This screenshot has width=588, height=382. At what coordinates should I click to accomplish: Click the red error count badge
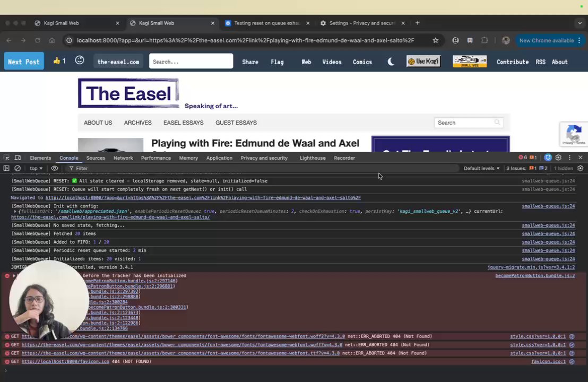click(523, 158)
